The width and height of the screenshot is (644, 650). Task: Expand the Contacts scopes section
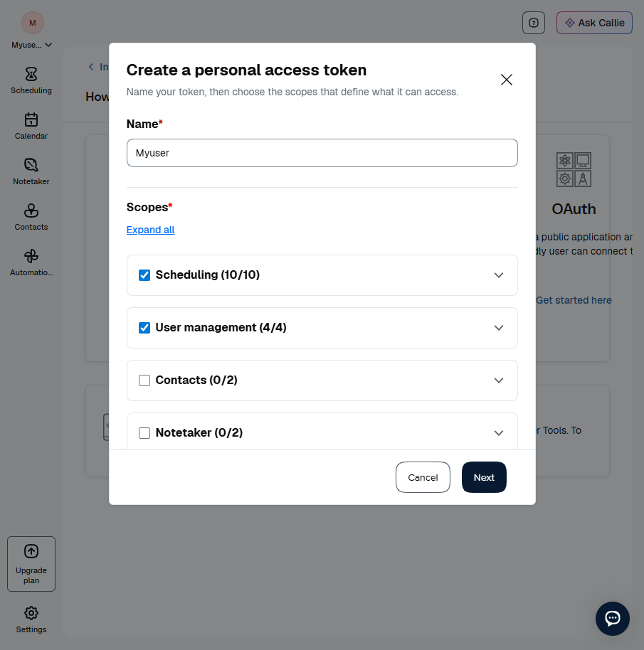499,380
